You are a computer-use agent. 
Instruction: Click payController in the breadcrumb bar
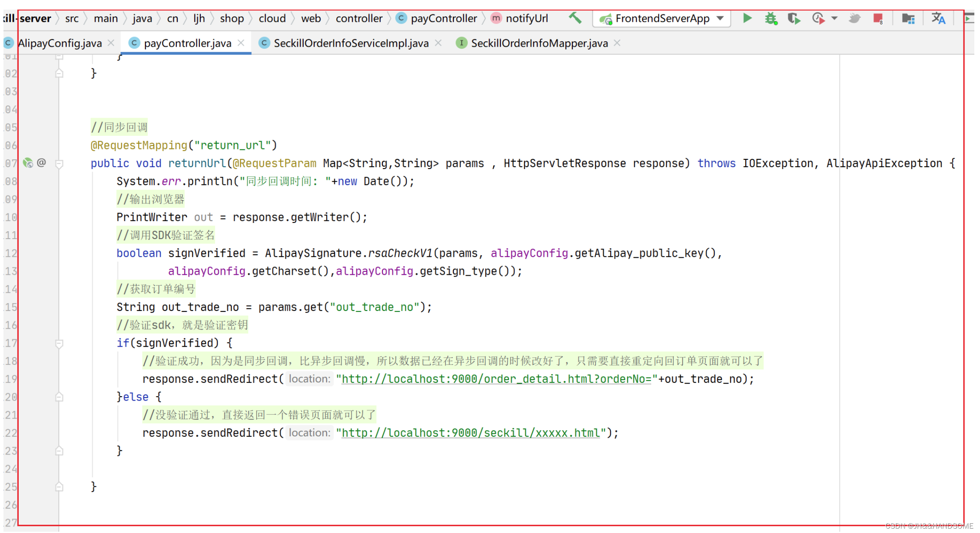(443, 18)
